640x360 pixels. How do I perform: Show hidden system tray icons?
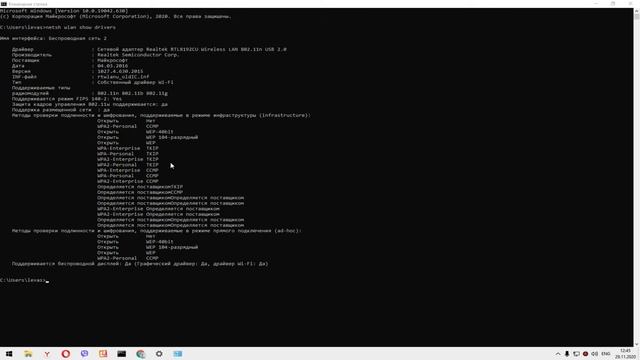pyautogui.click(x=558, y=354)
